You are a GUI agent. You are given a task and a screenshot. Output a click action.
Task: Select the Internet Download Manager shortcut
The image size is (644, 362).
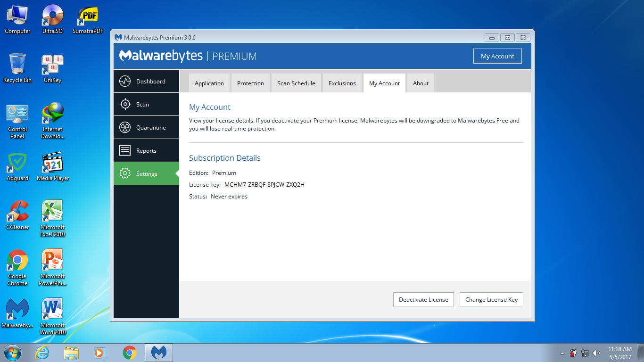point(52,121)
